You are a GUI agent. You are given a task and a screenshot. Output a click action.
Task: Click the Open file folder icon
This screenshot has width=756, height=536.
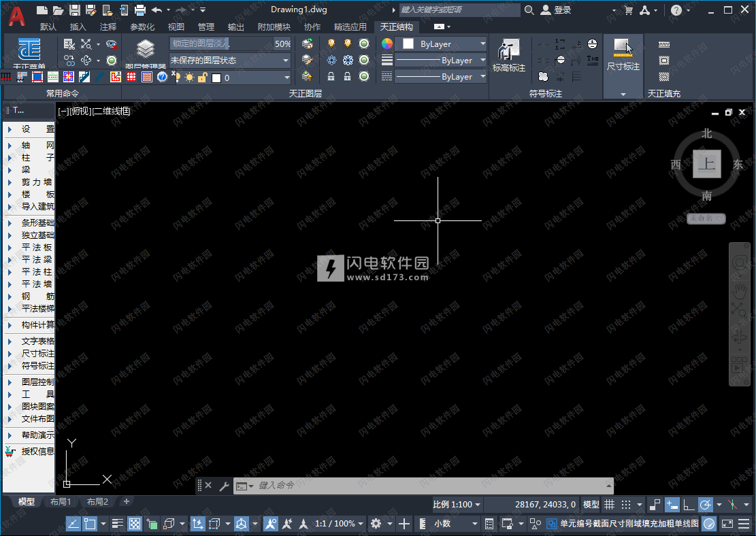click(58, 10)
